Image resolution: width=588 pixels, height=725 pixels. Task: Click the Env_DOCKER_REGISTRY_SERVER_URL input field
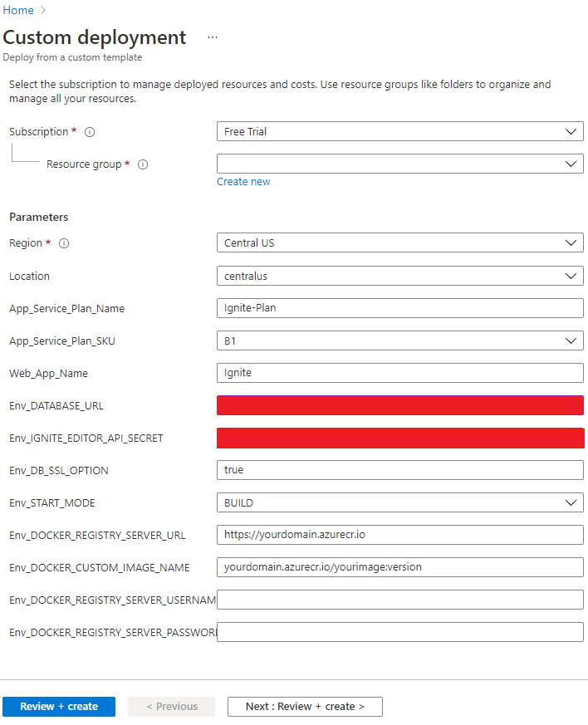click(399, 535)
